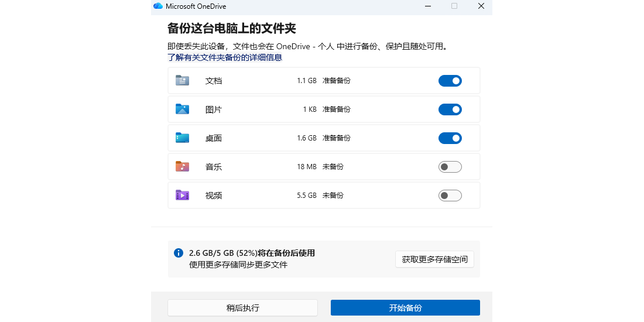Click the 5.5 GB size value
This screenshot has height=322, width=644.
click(x=307, y=196)
